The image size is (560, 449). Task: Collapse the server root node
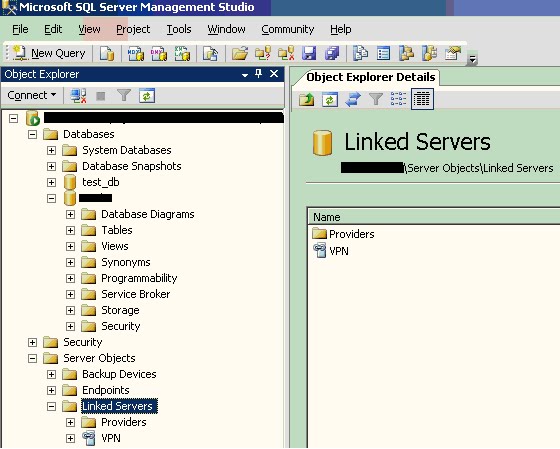pos(14,118)
